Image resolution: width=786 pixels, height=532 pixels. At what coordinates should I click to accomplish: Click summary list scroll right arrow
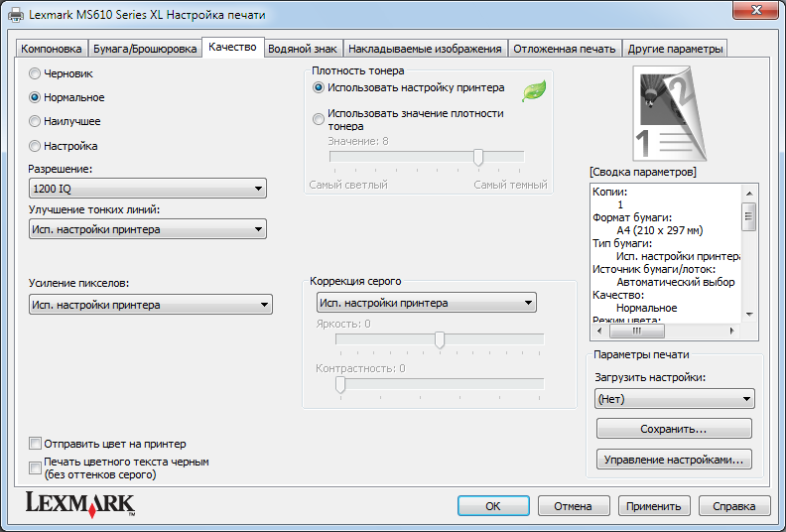[x=732, y=331]
